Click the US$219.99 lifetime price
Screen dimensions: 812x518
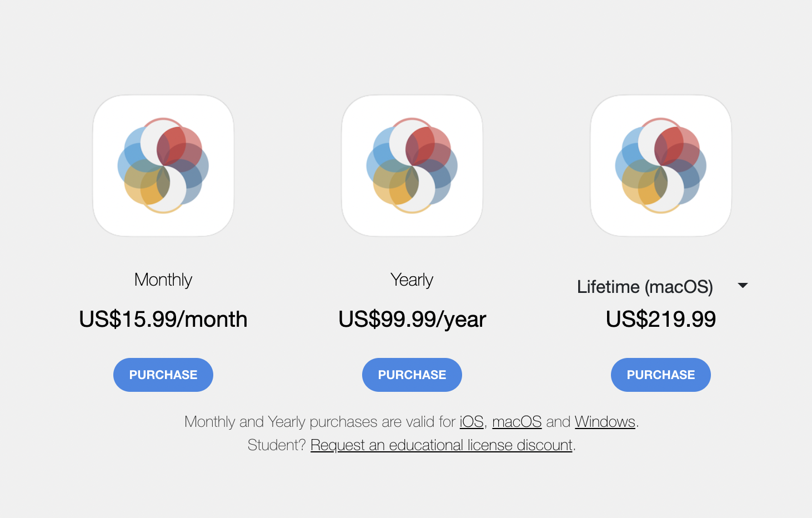click(x=661, y=319)
